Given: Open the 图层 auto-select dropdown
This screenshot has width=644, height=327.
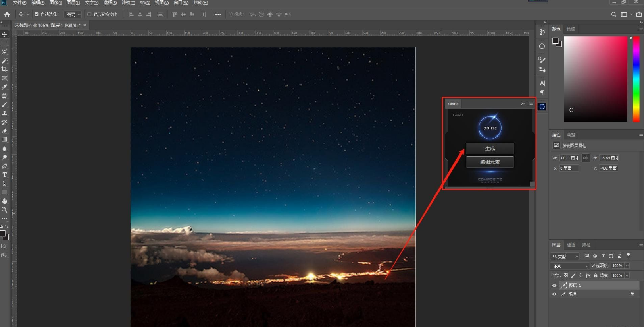Looking at the screenshot, I should 73,14.
